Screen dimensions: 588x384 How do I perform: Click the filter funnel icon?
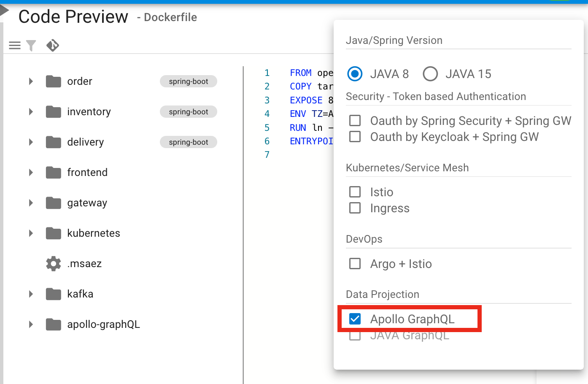tap(31, 46)
